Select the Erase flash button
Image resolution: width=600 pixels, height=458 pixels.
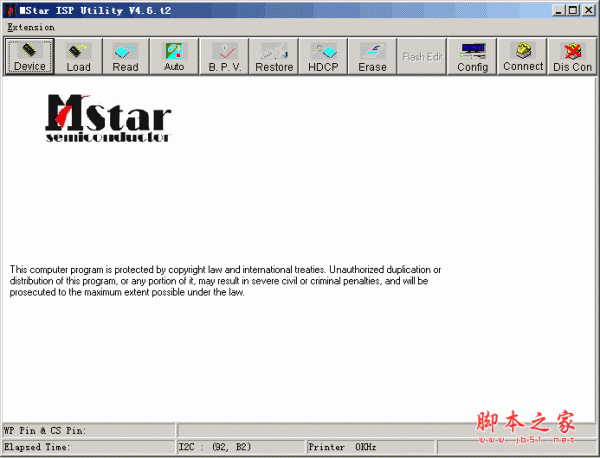point(372,56)
